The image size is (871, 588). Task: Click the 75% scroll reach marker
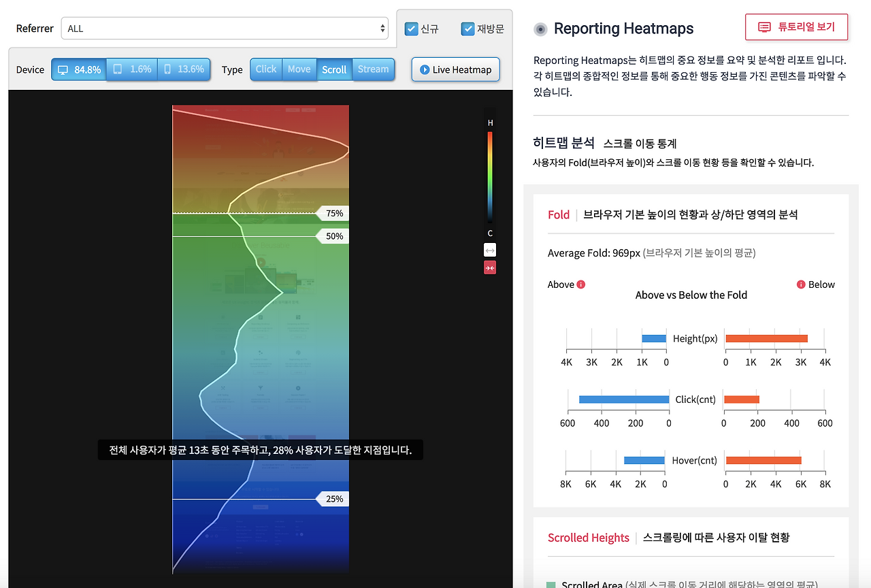point(333,213)
